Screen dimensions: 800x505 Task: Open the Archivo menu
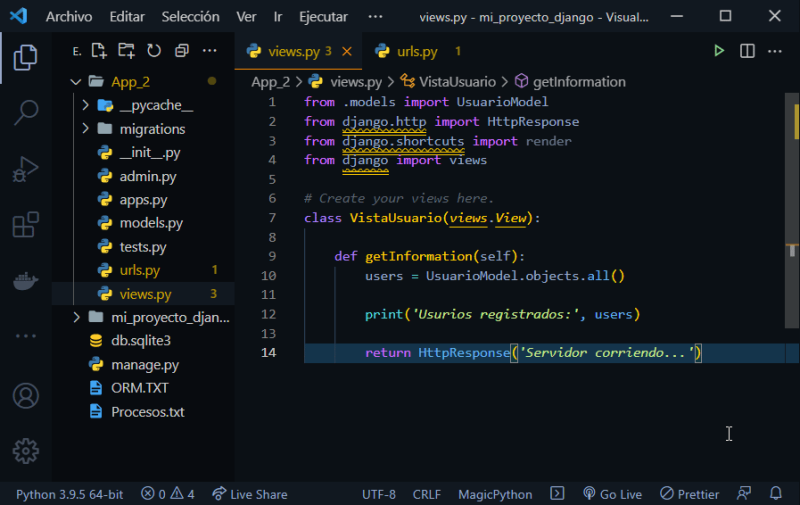point(69,17)
